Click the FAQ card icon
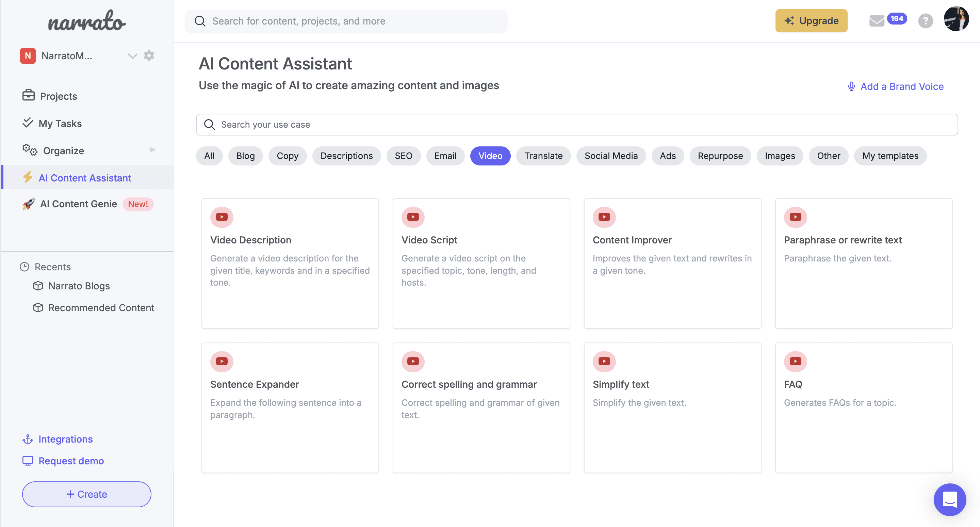The image size is (980, 527). tap(795, 361)
